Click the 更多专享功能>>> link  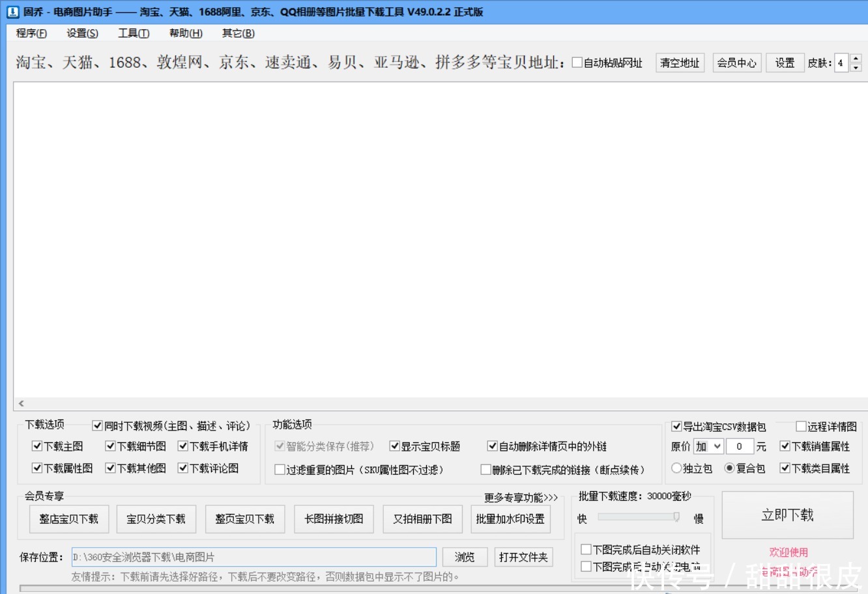pos(521,498)
